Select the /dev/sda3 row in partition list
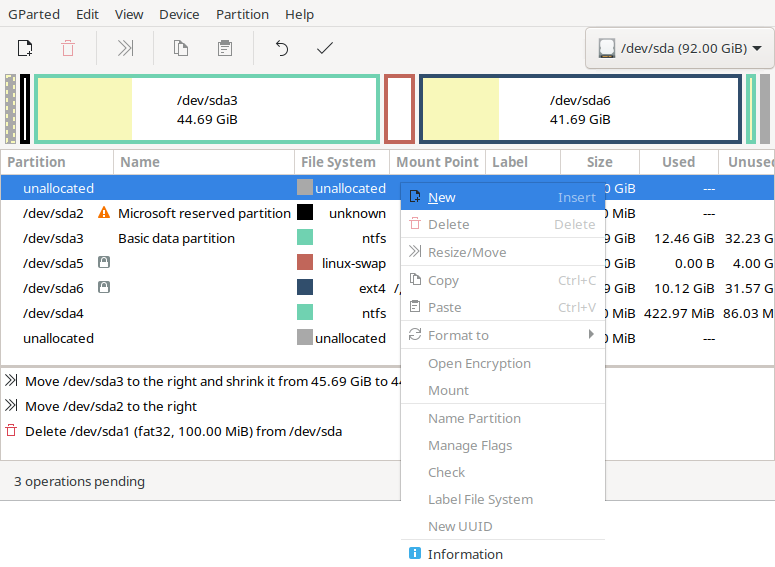Image resolution: width=775 pixels, height=567 pixels. point(53,238)
